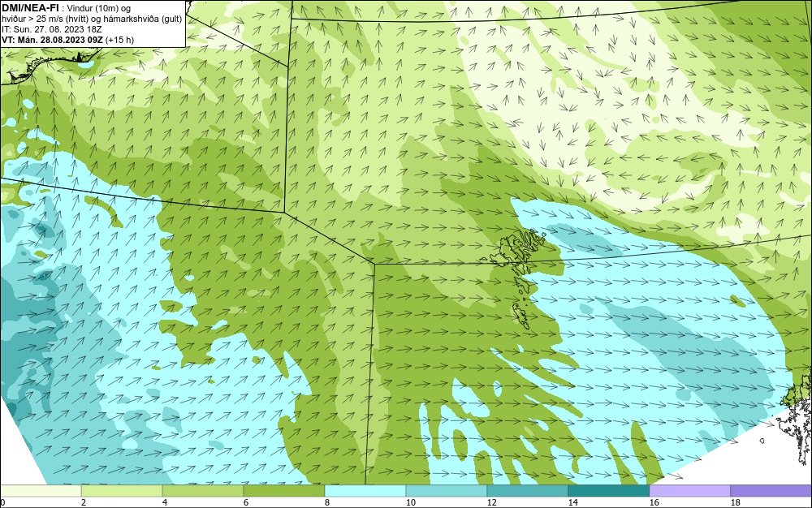This screenshot has height=508, width=812.
Task: Click the 'hviður > 25 m/s' legend description line
Action: [92, 19]
